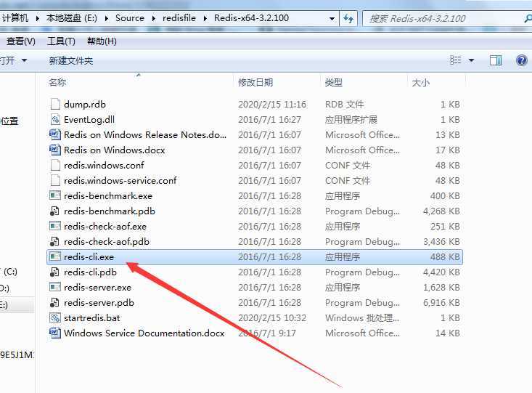Select the file name redis-cli.pdb

pos(90,272)
